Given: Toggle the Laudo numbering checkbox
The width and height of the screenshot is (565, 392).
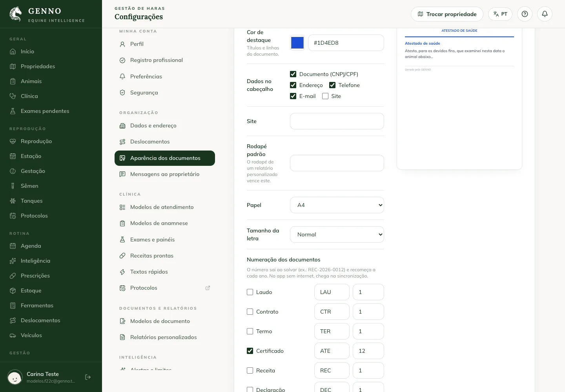Looking at the screenshot, I should point(250,292).
